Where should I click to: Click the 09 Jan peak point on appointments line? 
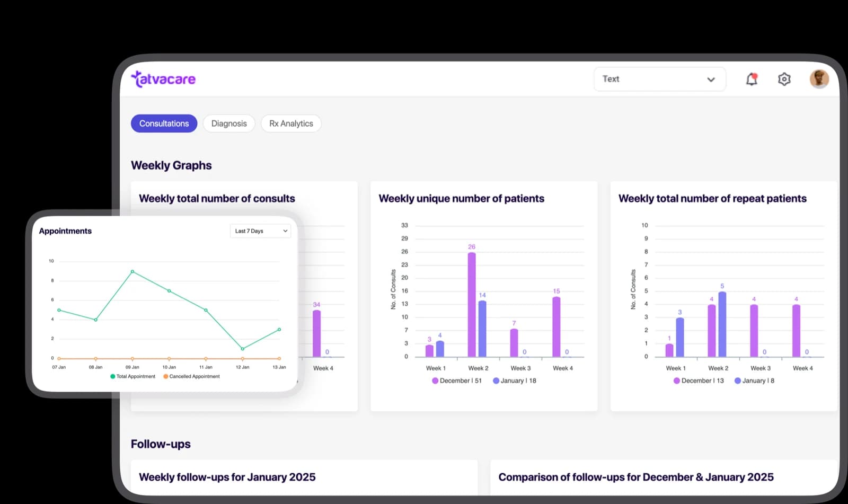pos(132,271)
